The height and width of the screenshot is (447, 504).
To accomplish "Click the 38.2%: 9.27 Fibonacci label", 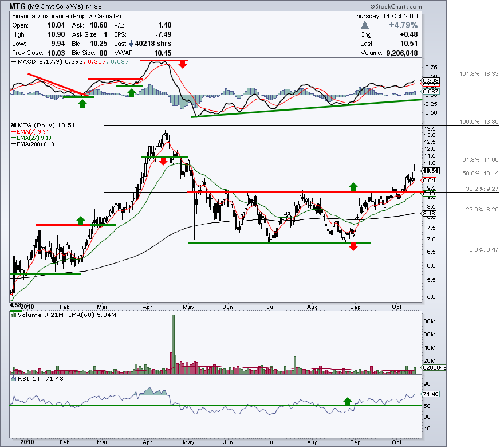I will [x=482, y=189].
